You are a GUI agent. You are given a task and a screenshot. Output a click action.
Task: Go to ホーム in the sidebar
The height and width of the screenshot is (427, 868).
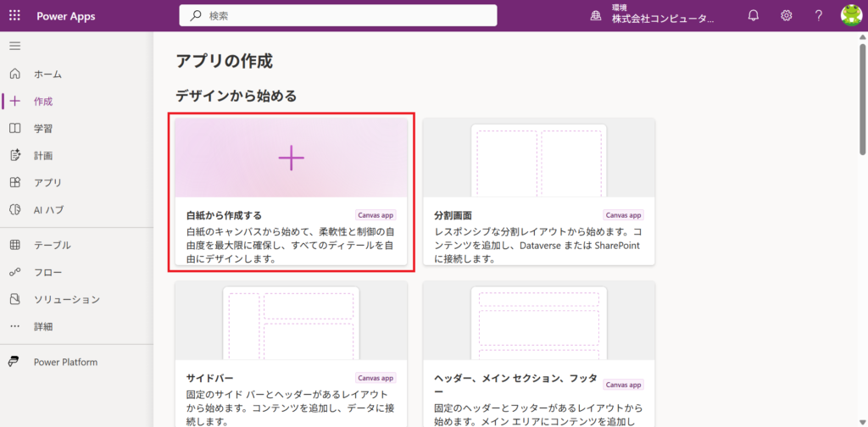(47, 74)
